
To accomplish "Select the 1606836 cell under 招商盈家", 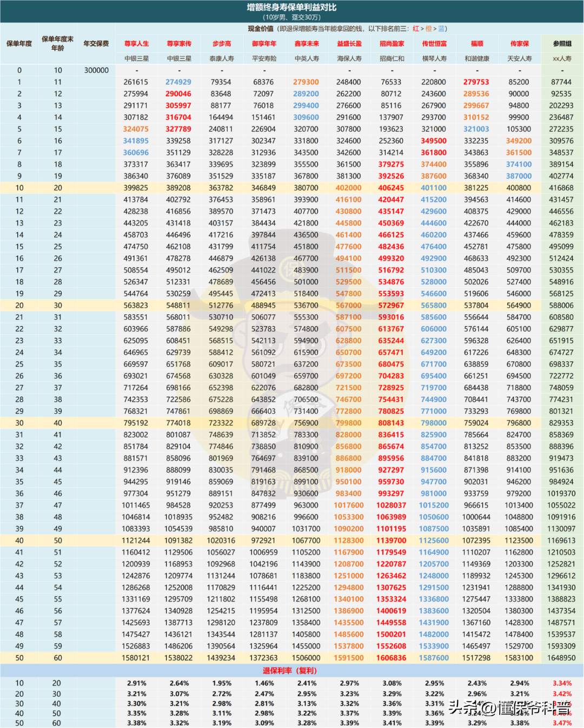I will tap(391, 658).
